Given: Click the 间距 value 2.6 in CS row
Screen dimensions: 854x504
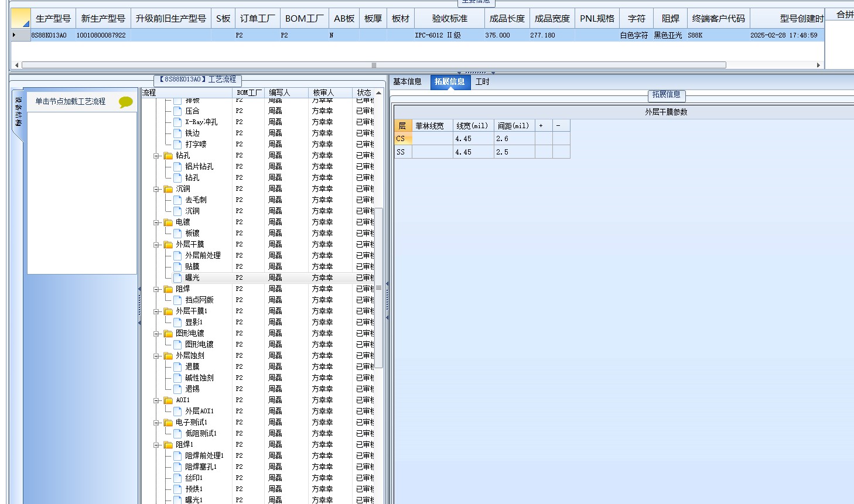Looking at the screenshot, I should pos(514,139).
